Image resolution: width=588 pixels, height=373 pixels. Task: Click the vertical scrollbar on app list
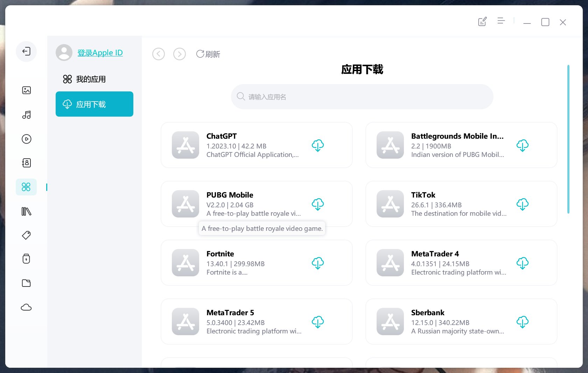point(568,139)
